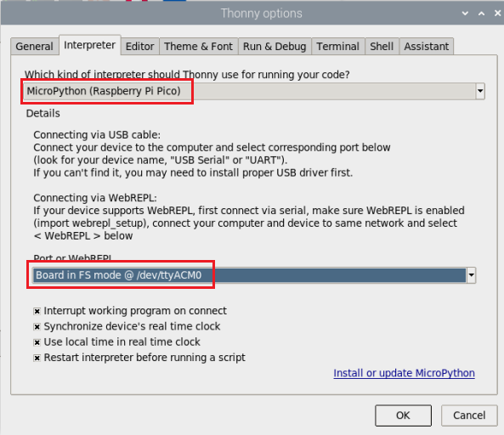Click Install or update MicroPython link
The image size is (504, 435).
[x=404, y=373]
